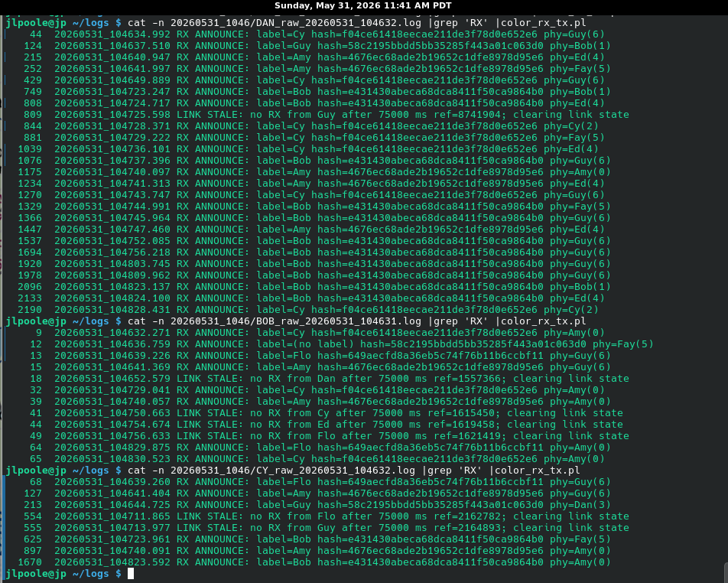Screen dimensions: 728x583
Task: Click line number 1537
Action: (30, 241)
